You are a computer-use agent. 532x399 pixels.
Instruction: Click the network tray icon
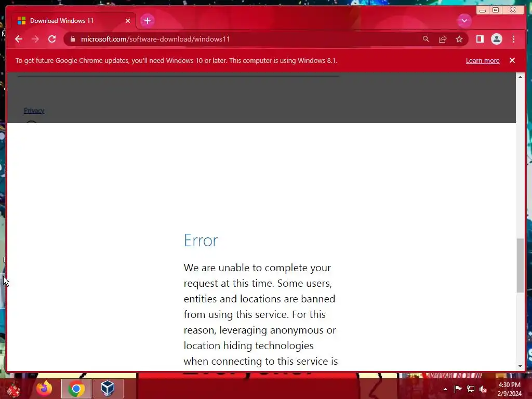471,389
